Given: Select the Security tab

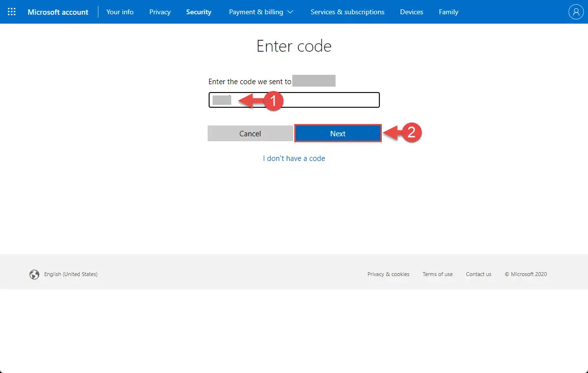Looking at the screenshot, I should 199,12.
